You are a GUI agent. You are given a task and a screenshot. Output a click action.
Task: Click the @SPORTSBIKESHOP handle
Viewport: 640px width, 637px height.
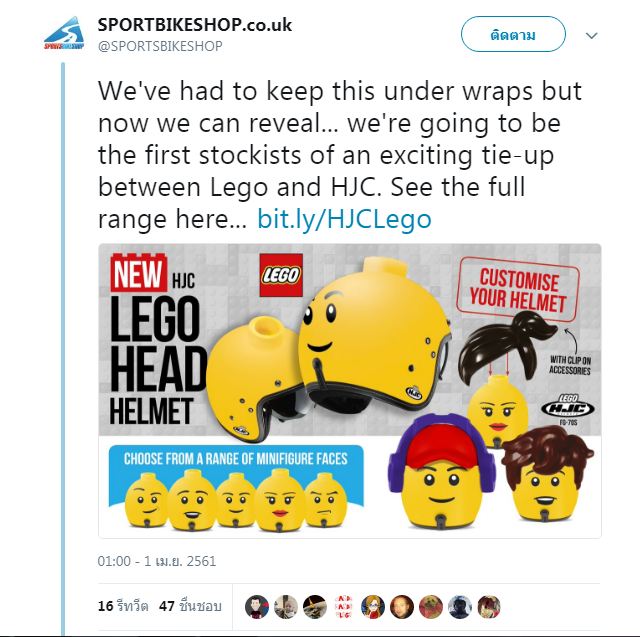pos(160,46)
